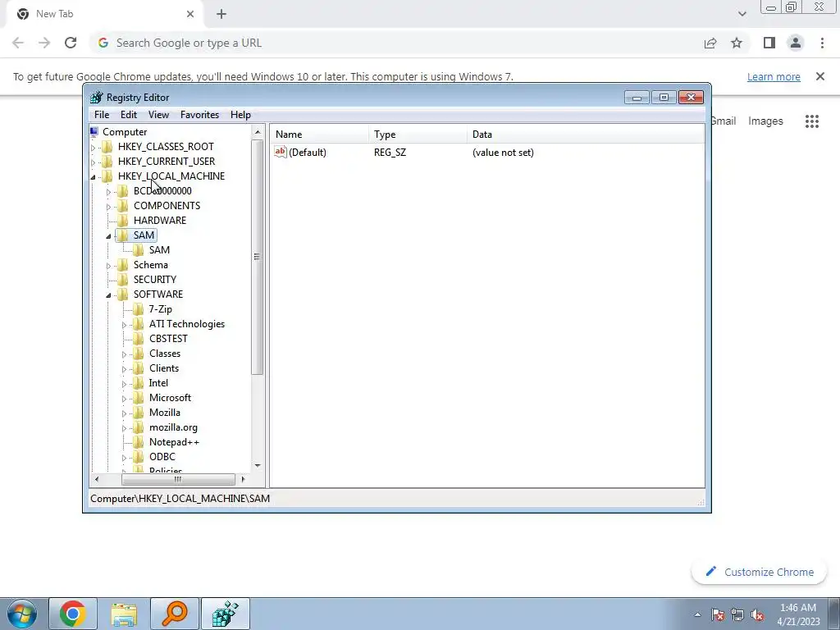Image resolution: width=840 pixels, height=630 pixels.
Task: Select the (value not set) data cell
Action: [x=503, y=153]
